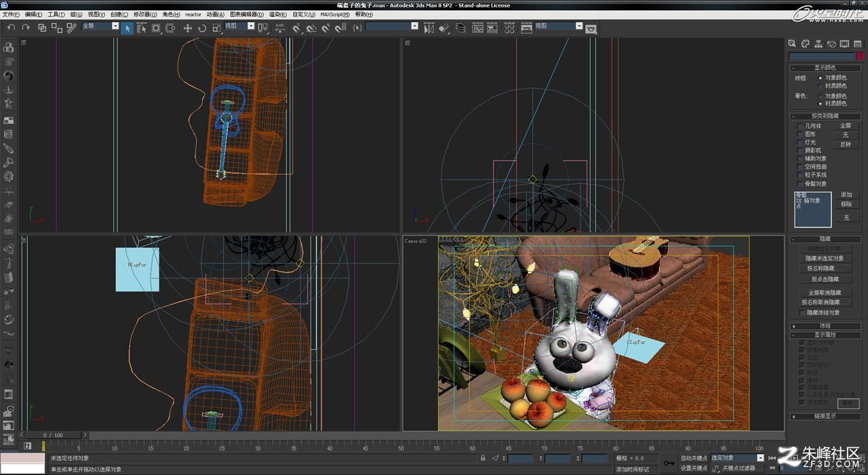Click the Quick Render teapot icon
Image resolution: width=868 pixels, height=475 pixels.
pyautogui.click(x=591, y=29)
